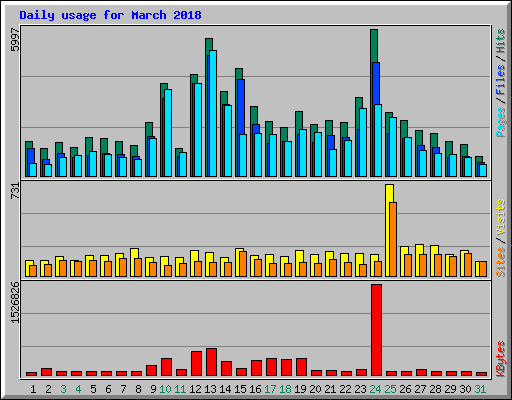Click the blue "Files" legend label
The image size is (512, 400).
point(500,80)
